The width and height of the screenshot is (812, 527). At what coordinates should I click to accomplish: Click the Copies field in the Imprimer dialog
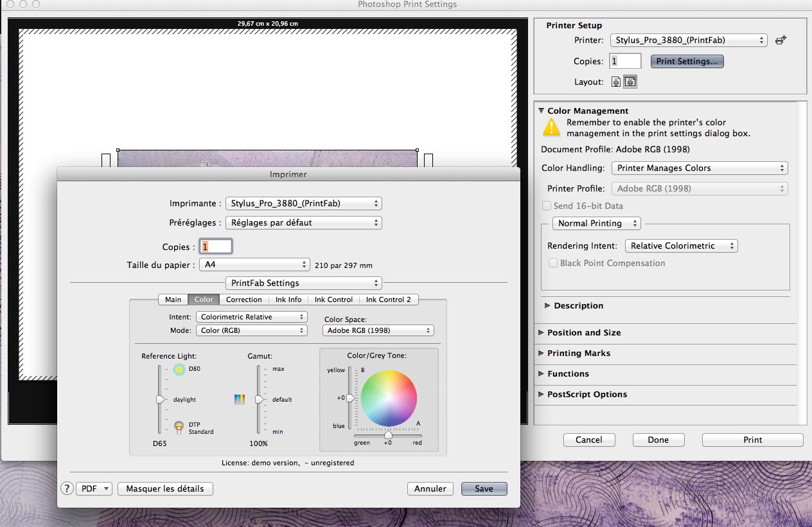[x=215, y=247]
